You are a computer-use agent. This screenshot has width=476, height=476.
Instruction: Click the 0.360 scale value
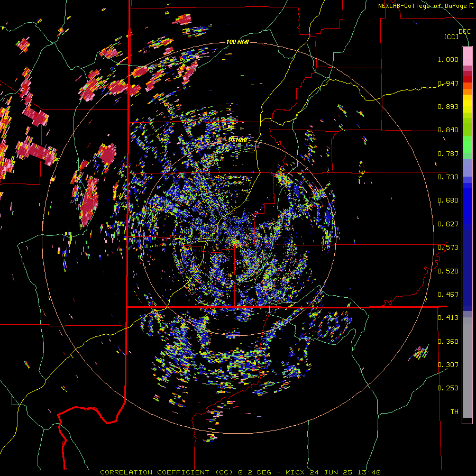(448, 342)
